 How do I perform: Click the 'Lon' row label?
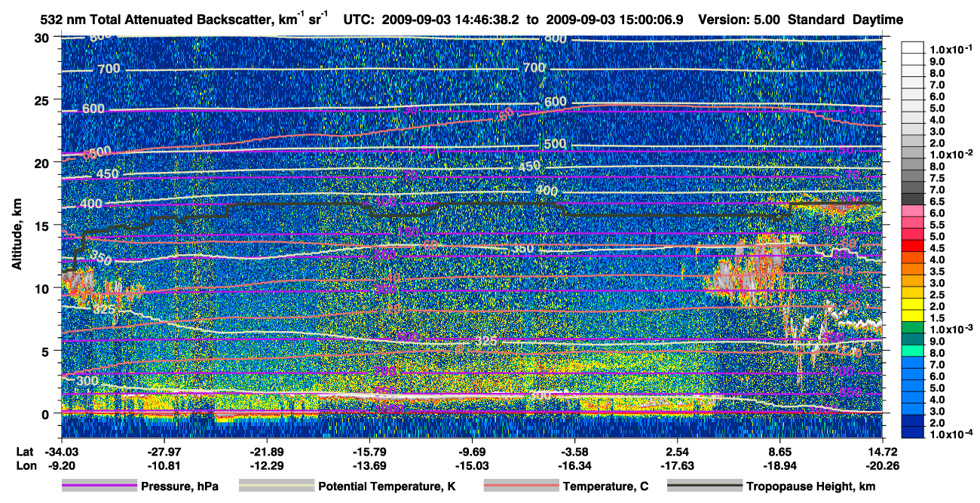[25, 465]
